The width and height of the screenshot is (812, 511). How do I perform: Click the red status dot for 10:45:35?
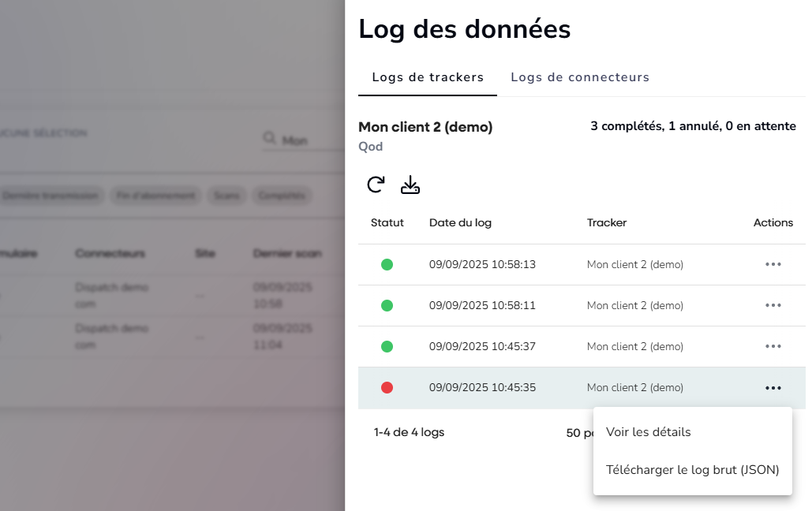387,387
